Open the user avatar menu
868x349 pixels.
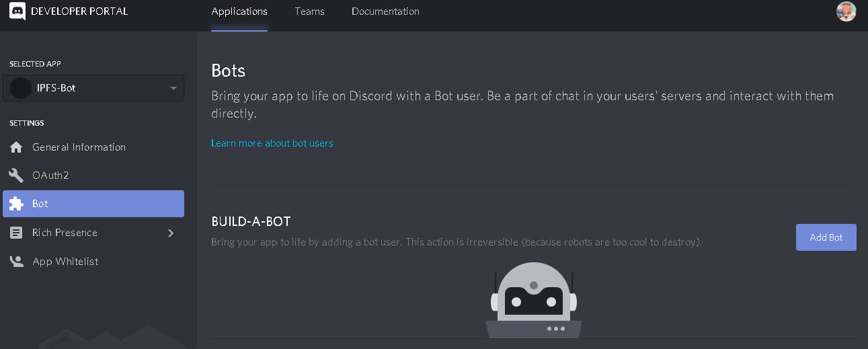point(846,11)
